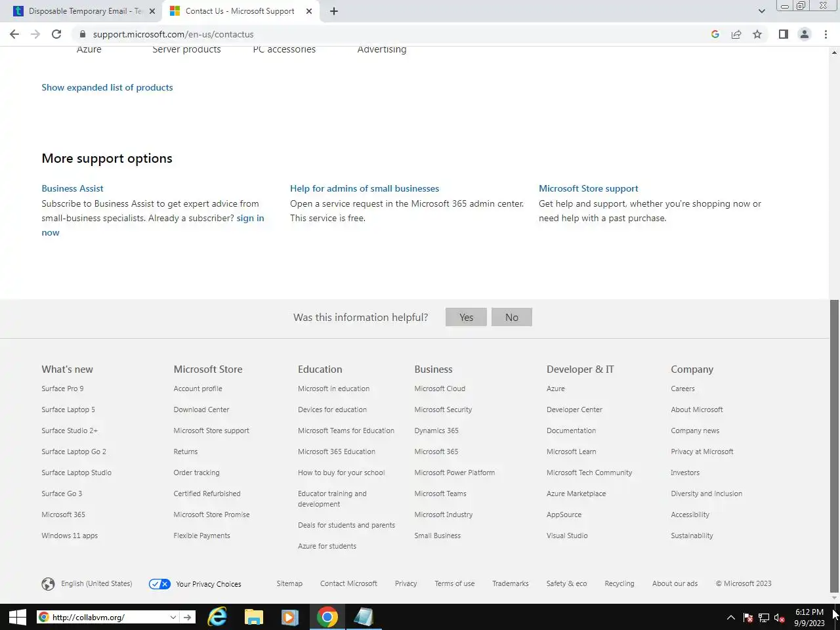
Task: Open the Business Assist link
Action: (72, 188)
